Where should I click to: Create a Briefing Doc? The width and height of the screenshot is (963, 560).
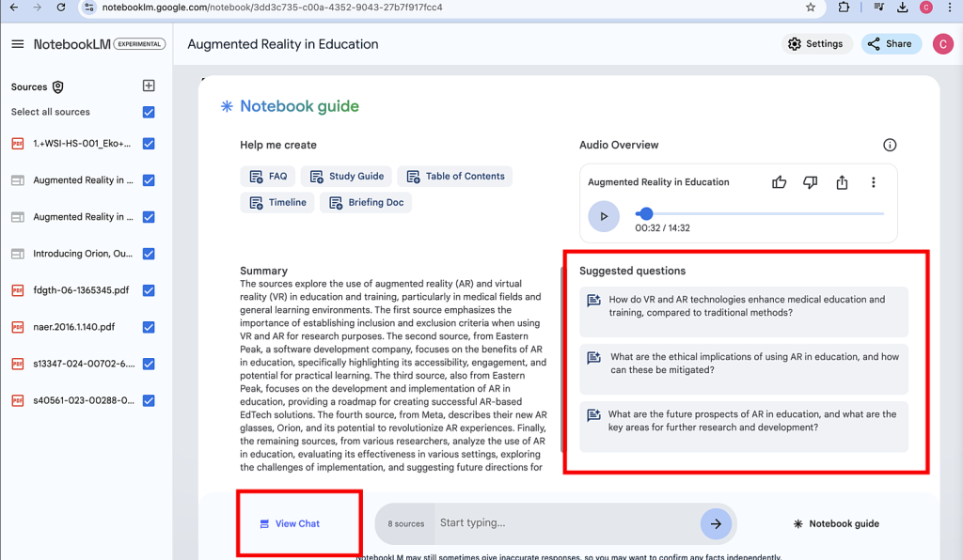coord(366,202)
